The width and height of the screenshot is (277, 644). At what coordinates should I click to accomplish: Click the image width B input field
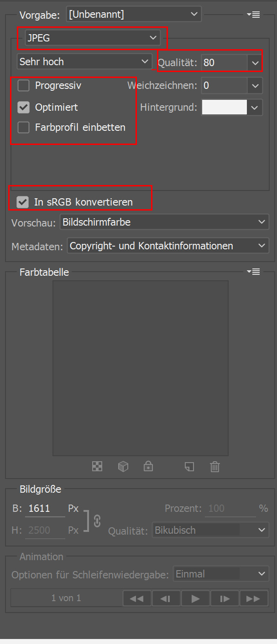(46, 509)
